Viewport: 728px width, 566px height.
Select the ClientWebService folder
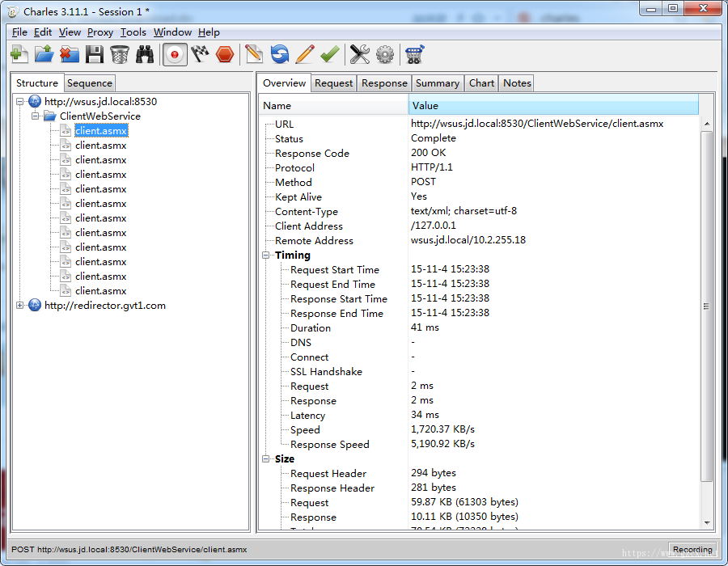pos(99,116)
